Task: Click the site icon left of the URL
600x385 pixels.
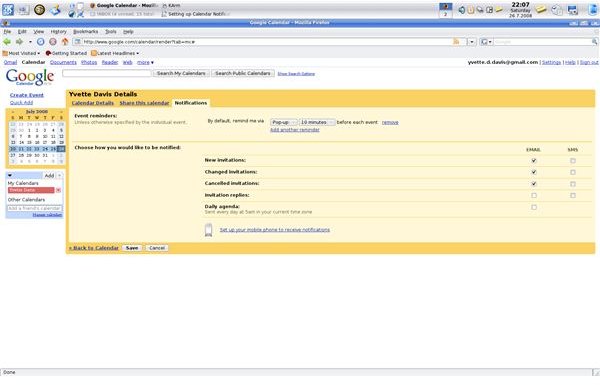Action: (x=78, y=41)
